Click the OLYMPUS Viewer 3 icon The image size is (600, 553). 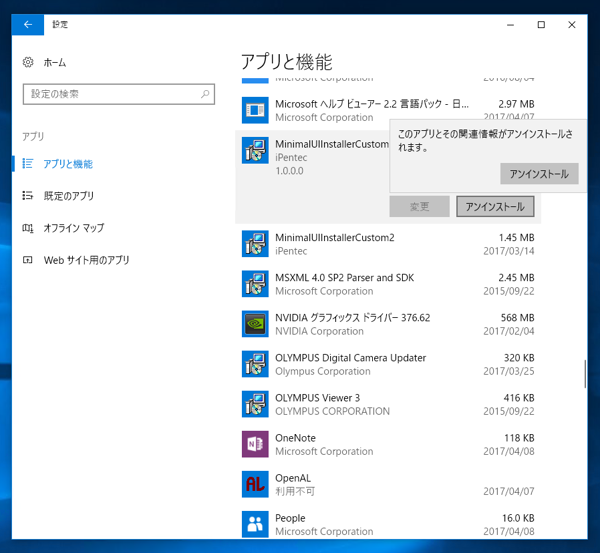tap(255, 404)
